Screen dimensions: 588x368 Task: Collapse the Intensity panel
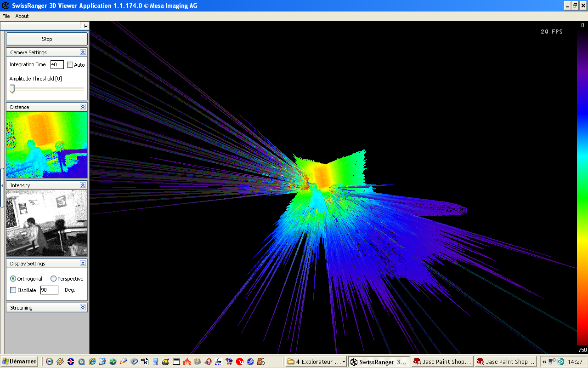pyautogui.click(x=83, y=185)
